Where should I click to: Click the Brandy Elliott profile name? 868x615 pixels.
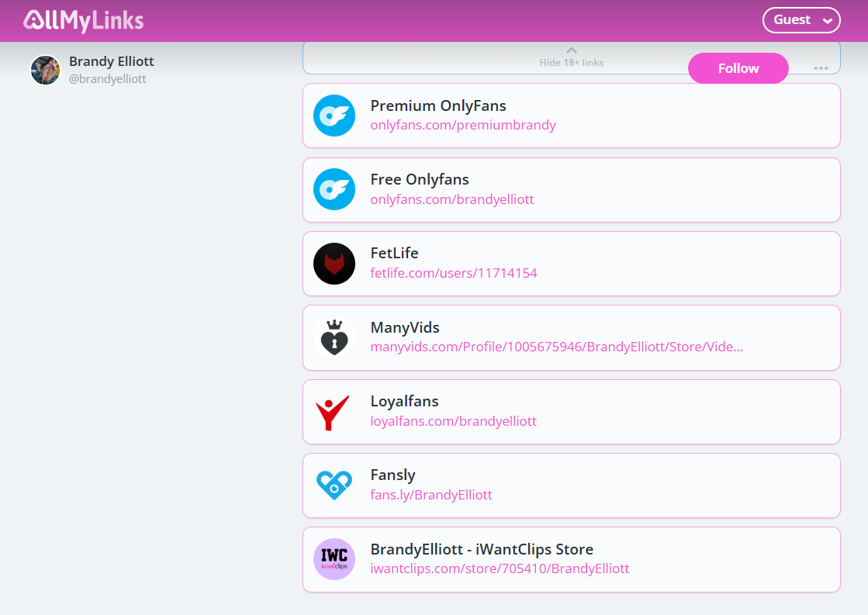pos(111,61)
